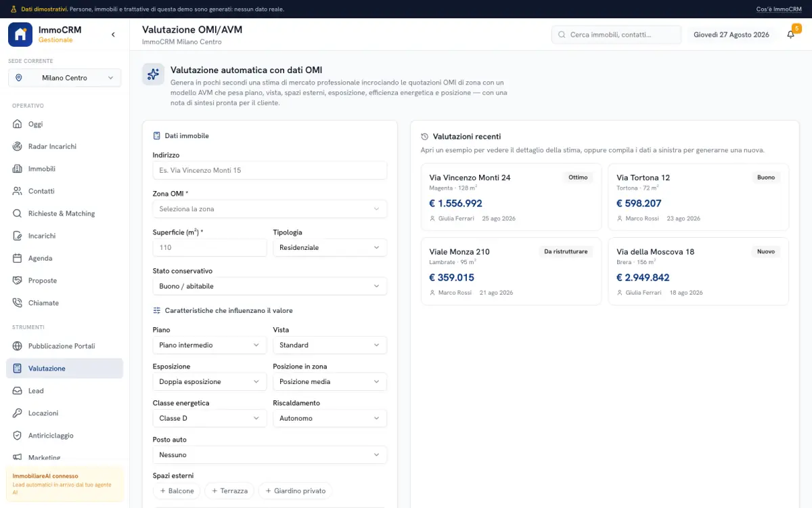Screen dimensions: 812x508
Task: Click the warning icon in demo banner
Action: [14, 9]
